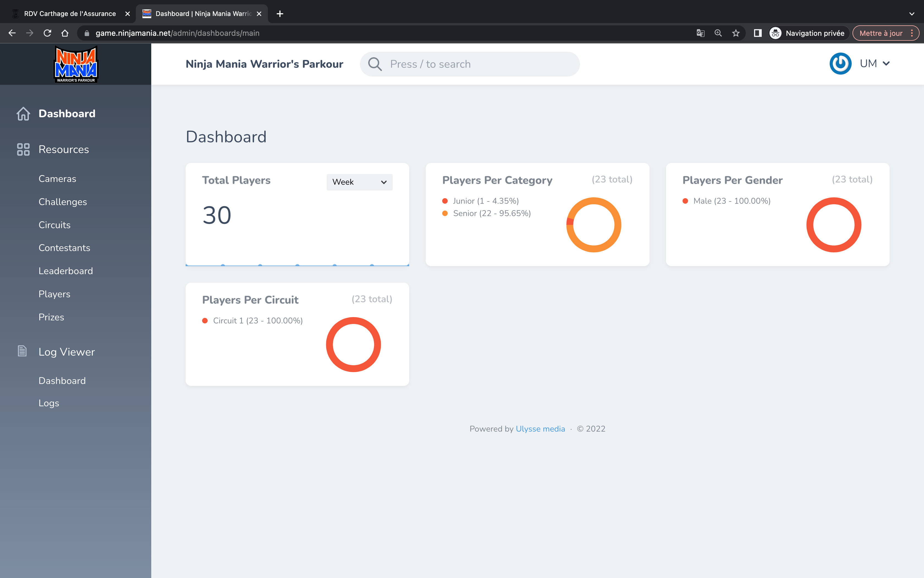Click the Junior red legend dot
This screenshot has width=924, height=578.
[x=445, y=201]
